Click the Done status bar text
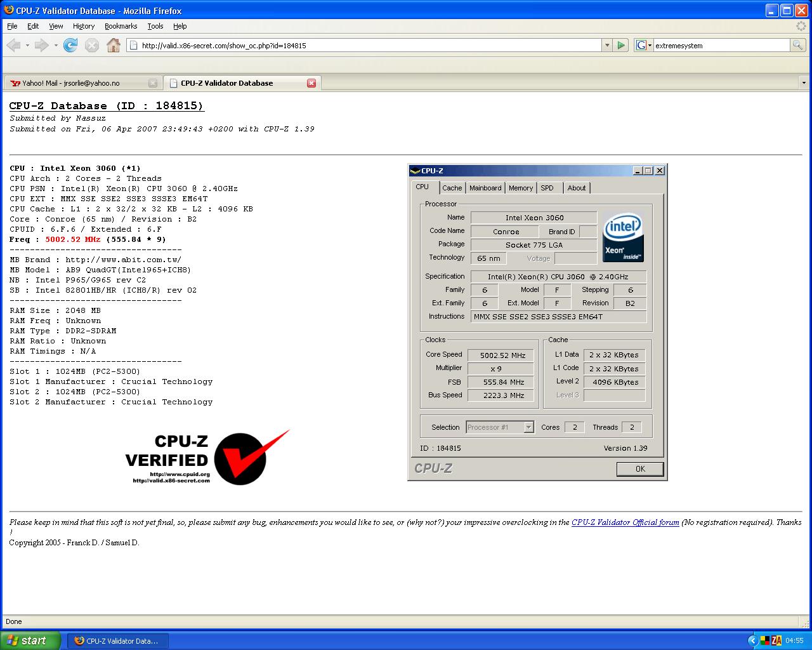812x650 pixels. (13, 621)
